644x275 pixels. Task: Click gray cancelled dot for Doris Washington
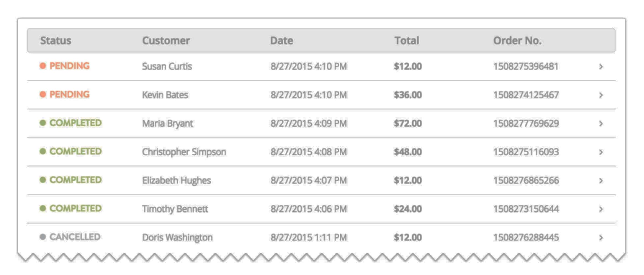click(43, 237)
